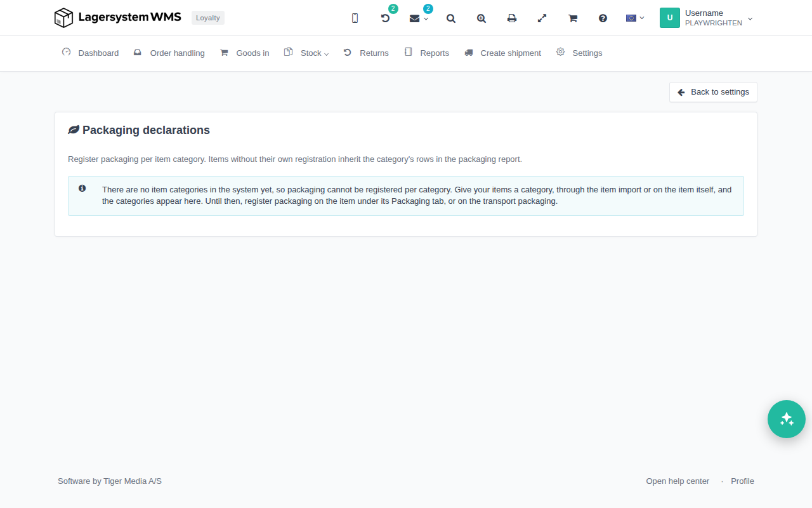Click the Loyalty badge
The image size is (812, 508).
click(x=208, y=18)
